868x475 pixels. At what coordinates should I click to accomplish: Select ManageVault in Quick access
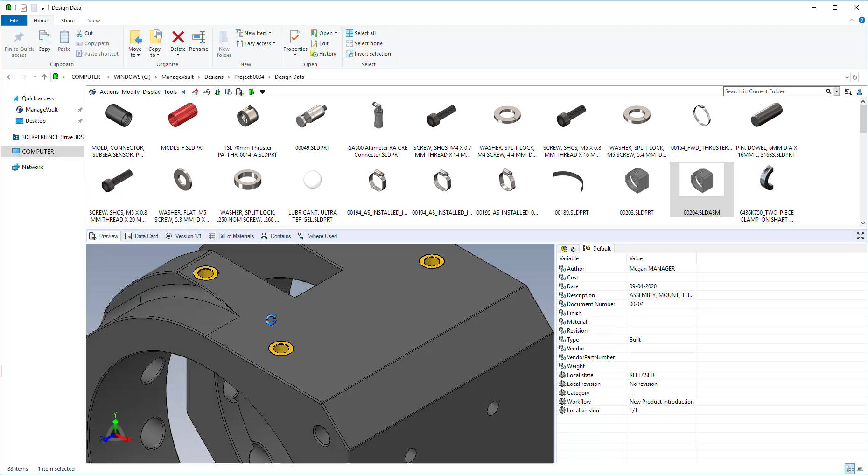click(42, 110)
